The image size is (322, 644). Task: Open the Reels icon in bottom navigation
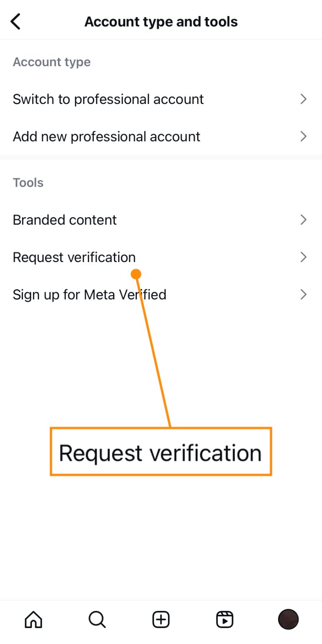225,618
